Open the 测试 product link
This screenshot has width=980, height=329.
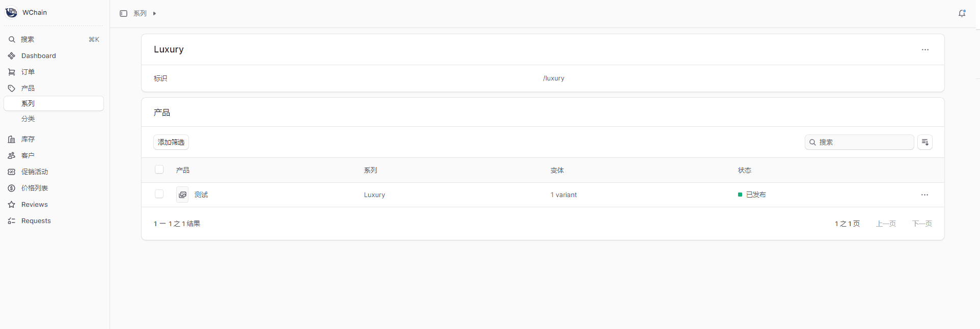[201, 195]
